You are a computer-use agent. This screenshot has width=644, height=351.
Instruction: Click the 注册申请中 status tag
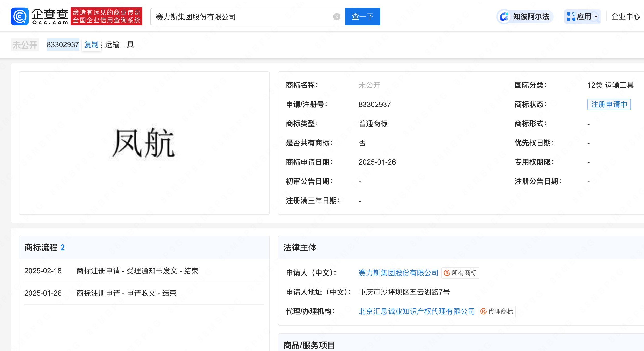(609, 105)
